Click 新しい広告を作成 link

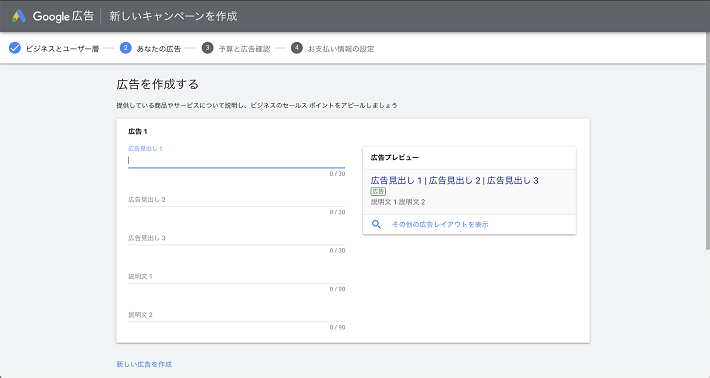click(x=144, y=364)
